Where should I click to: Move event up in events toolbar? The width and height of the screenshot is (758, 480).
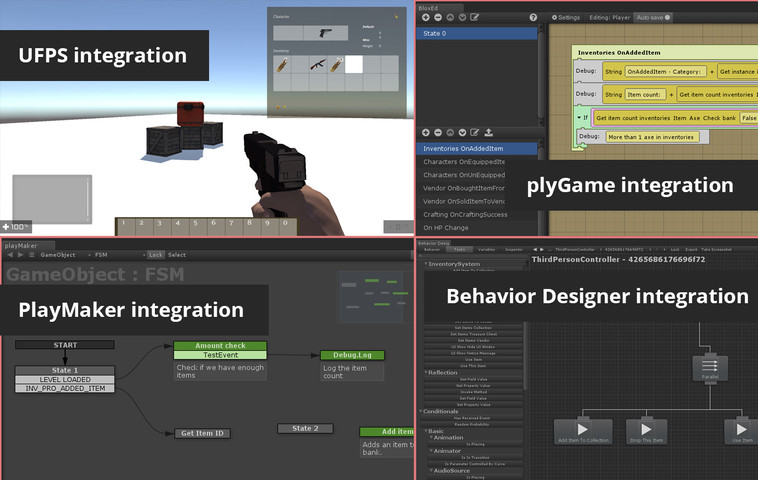tap(450, 132)
